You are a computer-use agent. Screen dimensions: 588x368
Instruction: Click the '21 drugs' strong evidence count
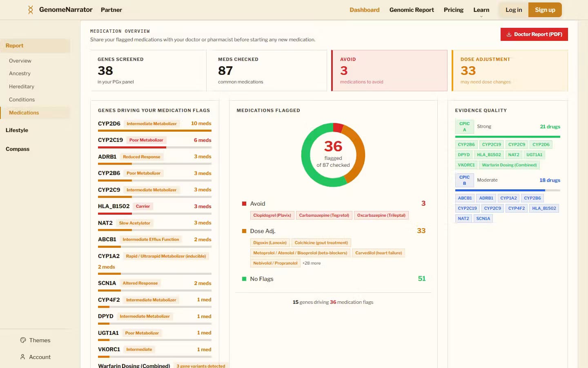[550, 127]
